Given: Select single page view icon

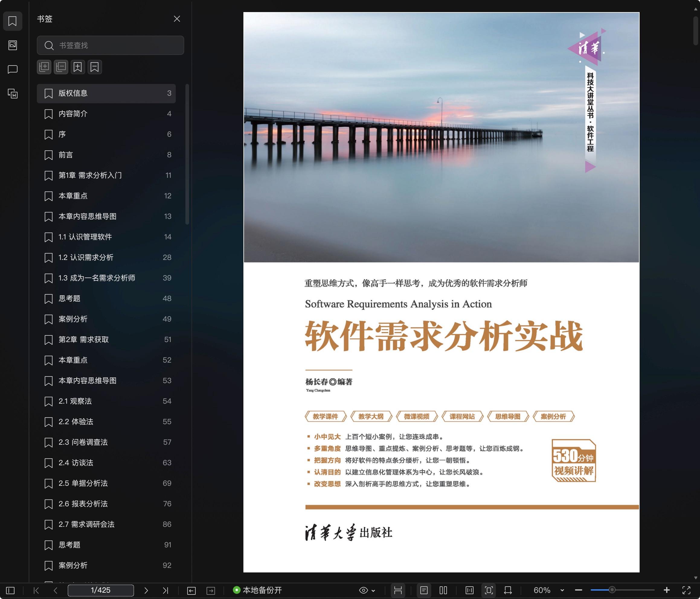Looking at the screenshot, I should coord(424,590).
